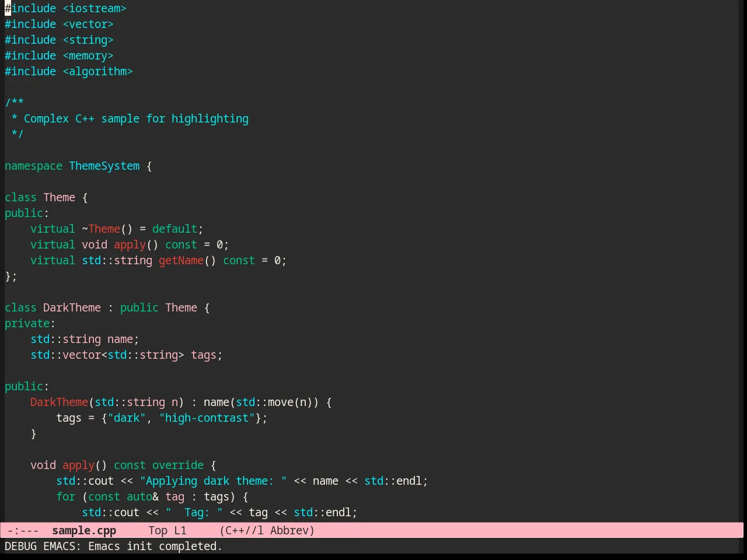Click the string "Applying dark theme: "
This screenshot has width=747, height=560.
213,481
